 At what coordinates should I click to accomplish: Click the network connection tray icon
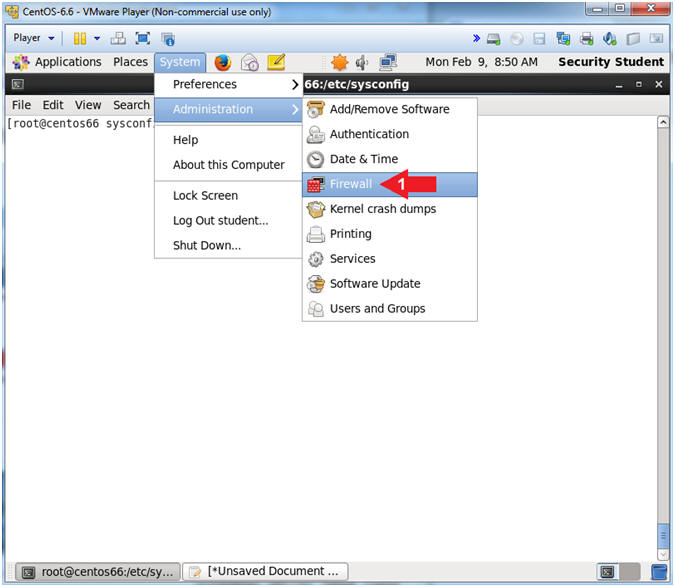388,63
